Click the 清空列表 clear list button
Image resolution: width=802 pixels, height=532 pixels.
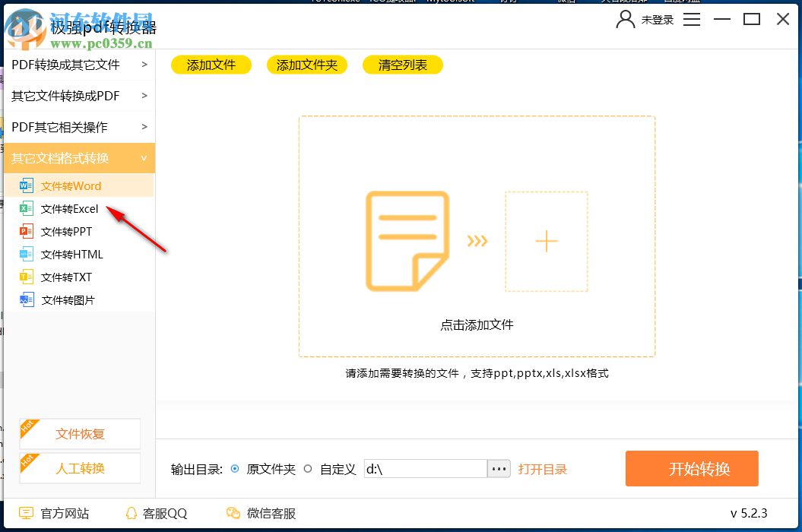(x=404, y=65)
